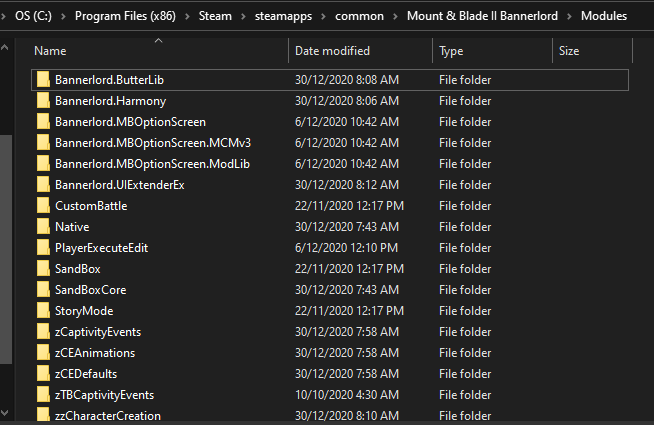Expand the chevron after Steam breadcrumb
This screenshot has height=425, width=654.
(243, 16)
